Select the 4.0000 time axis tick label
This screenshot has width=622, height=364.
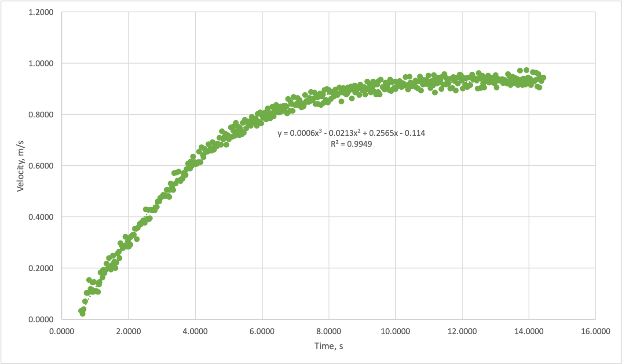coord(195,330)
